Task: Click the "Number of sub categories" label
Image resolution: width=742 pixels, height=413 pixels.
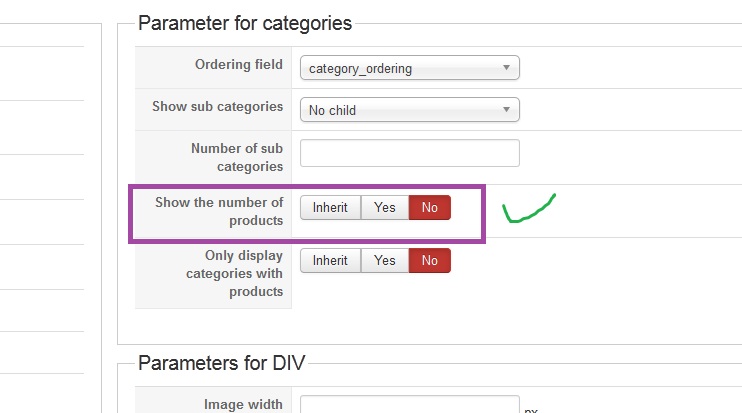Action: click(237, 157)
